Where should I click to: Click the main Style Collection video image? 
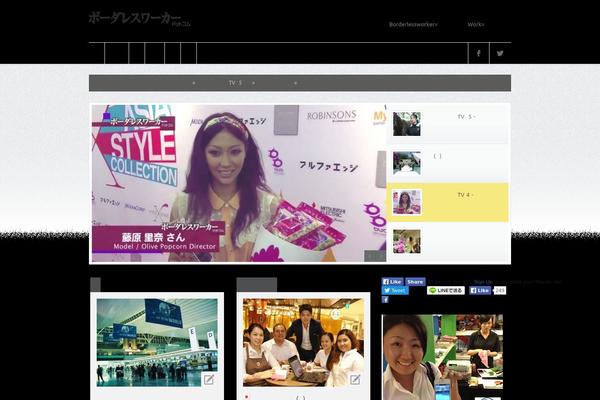coord(239,183)
